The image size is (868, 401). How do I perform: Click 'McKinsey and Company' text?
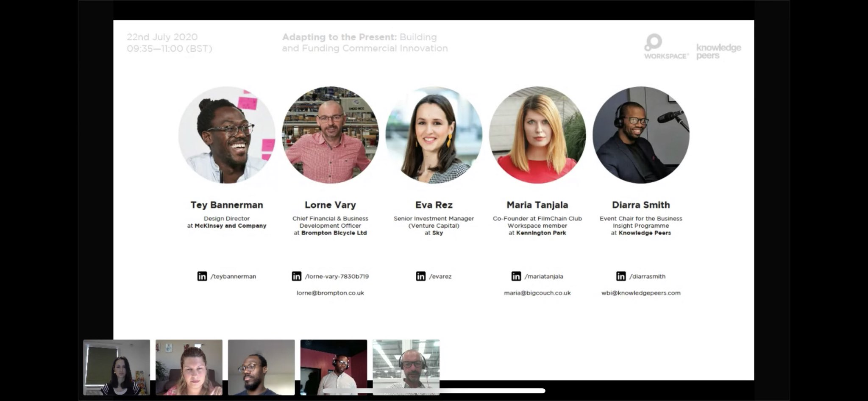[x=231, y=226]
